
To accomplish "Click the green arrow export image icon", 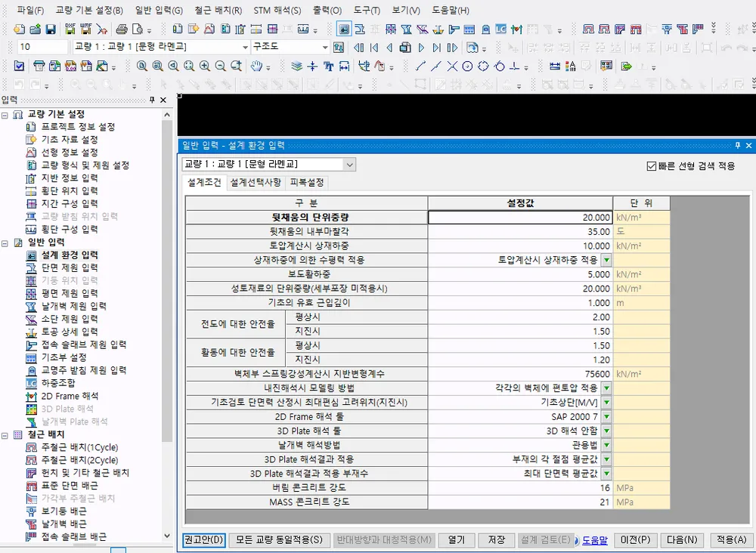I will tap(626, 66).
